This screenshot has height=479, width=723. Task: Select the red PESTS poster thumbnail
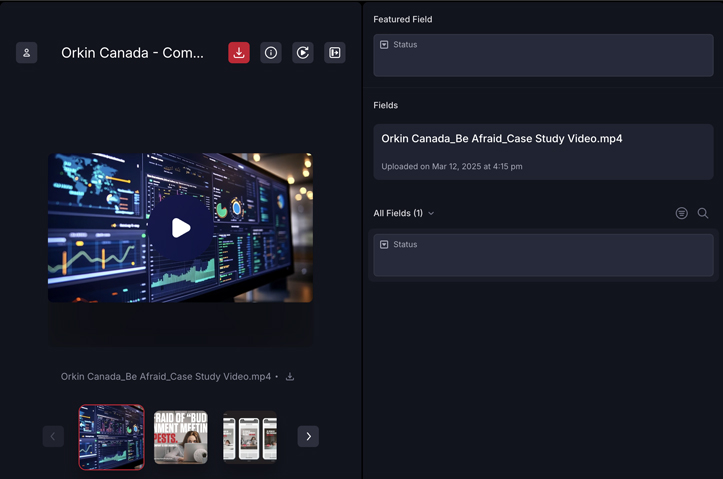181,437
